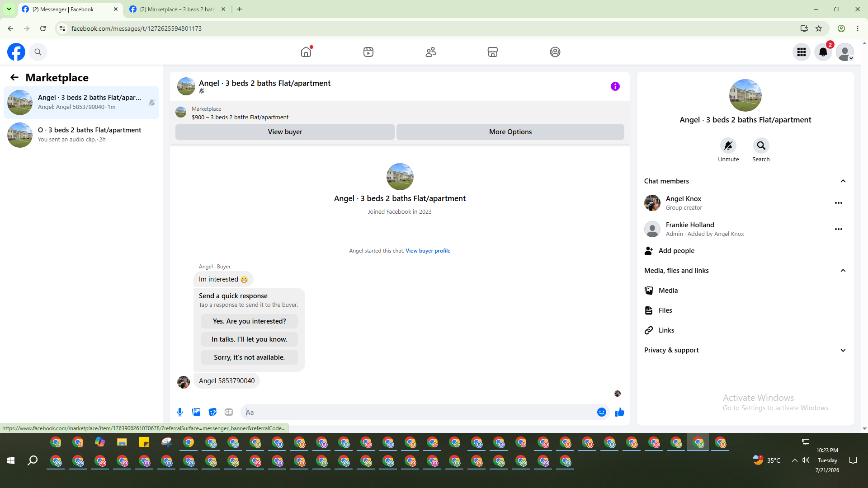Open the volume control in system tray
Screen dimensions: 868x488
[x=806, y=460]
